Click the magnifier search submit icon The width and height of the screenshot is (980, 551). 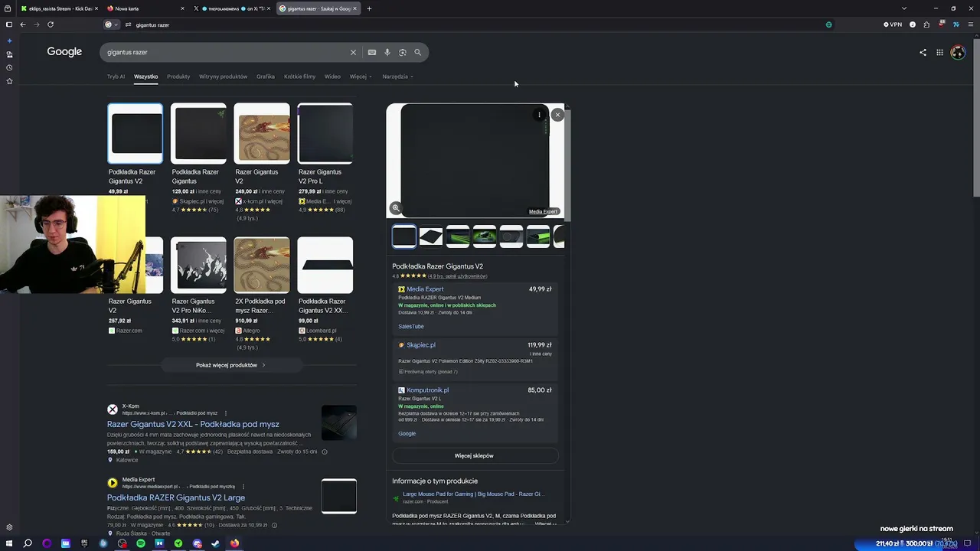[418, 52]
